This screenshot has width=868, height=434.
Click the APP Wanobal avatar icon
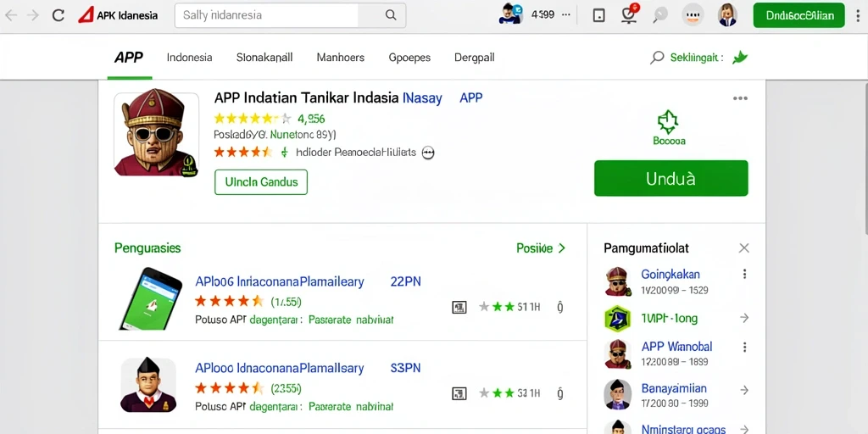618,353
